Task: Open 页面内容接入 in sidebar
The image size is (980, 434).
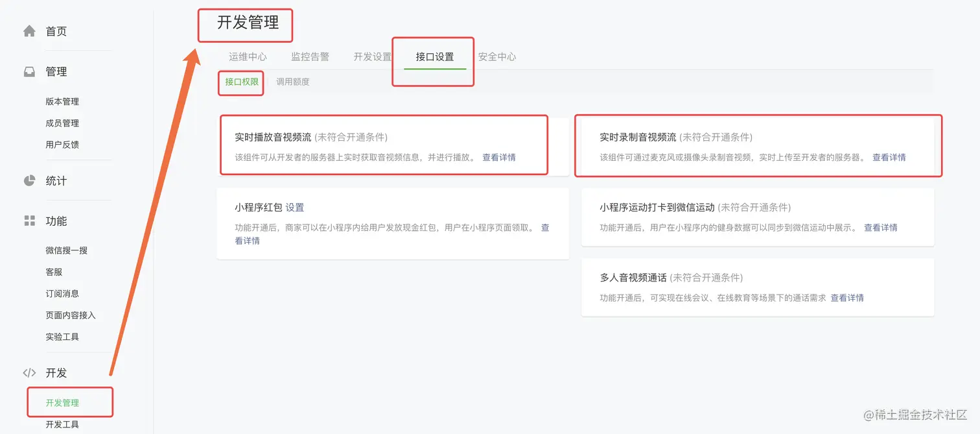Action: point(71,315)
